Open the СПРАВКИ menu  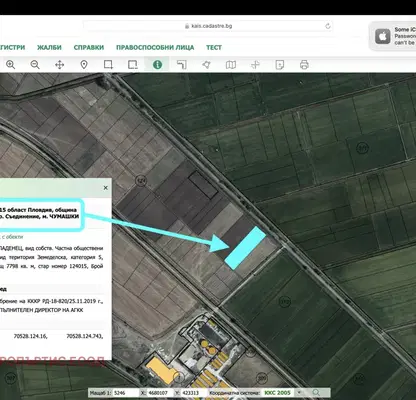(89, 47)
